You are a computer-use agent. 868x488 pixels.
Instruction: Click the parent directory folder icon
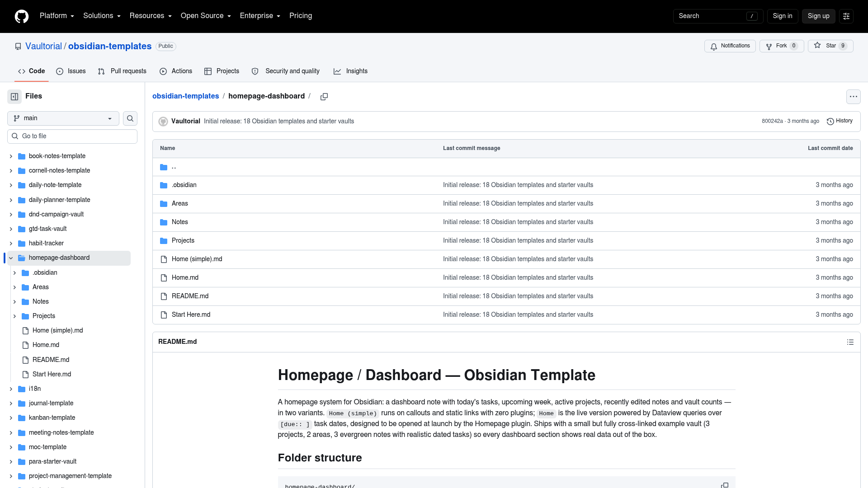[164, 167]
